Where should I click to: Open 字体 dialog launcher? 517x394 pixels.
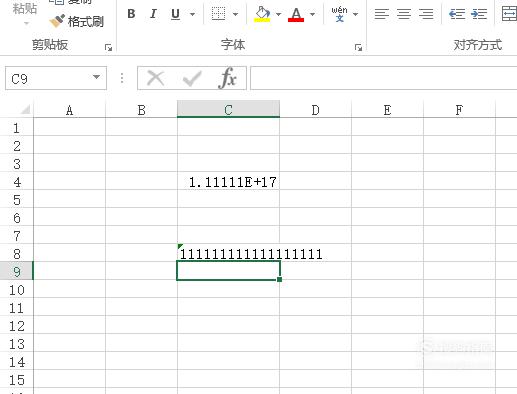coord(358,47)
